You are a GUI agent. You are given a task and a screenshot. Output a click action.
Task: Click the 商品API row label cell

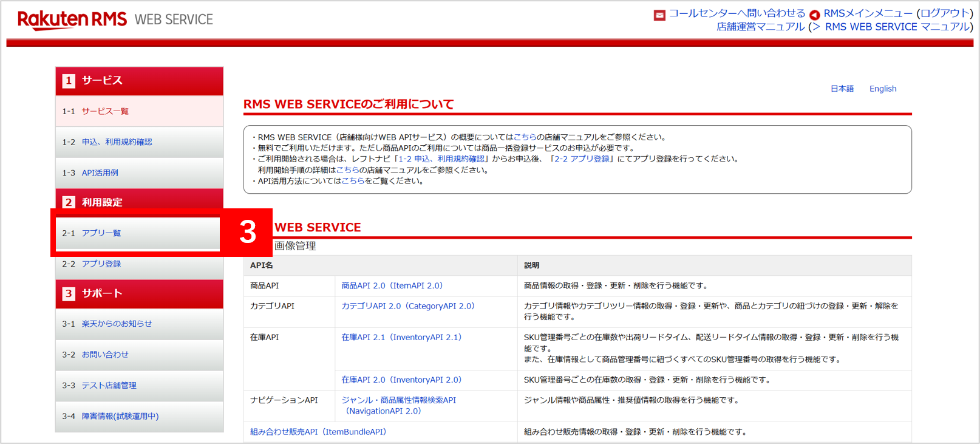pyautogui.click(x=290, y=285)
